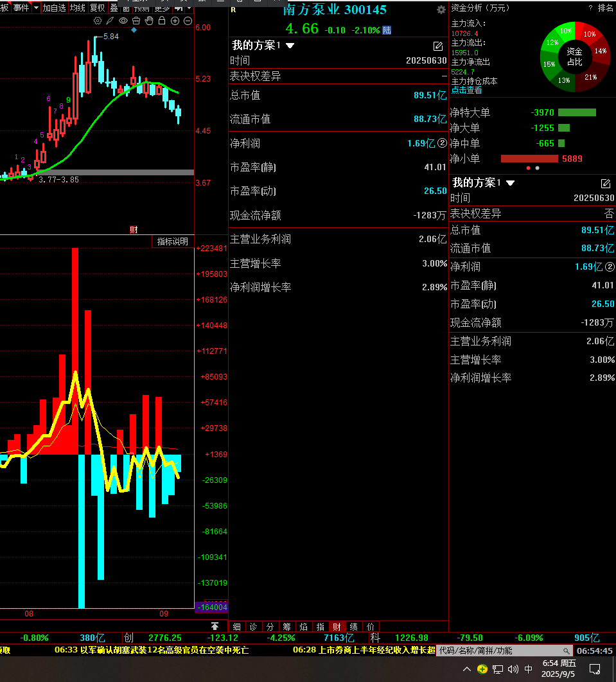Select the hand pan tool
This screenshot has width=616, height=682.
[149, 21]
